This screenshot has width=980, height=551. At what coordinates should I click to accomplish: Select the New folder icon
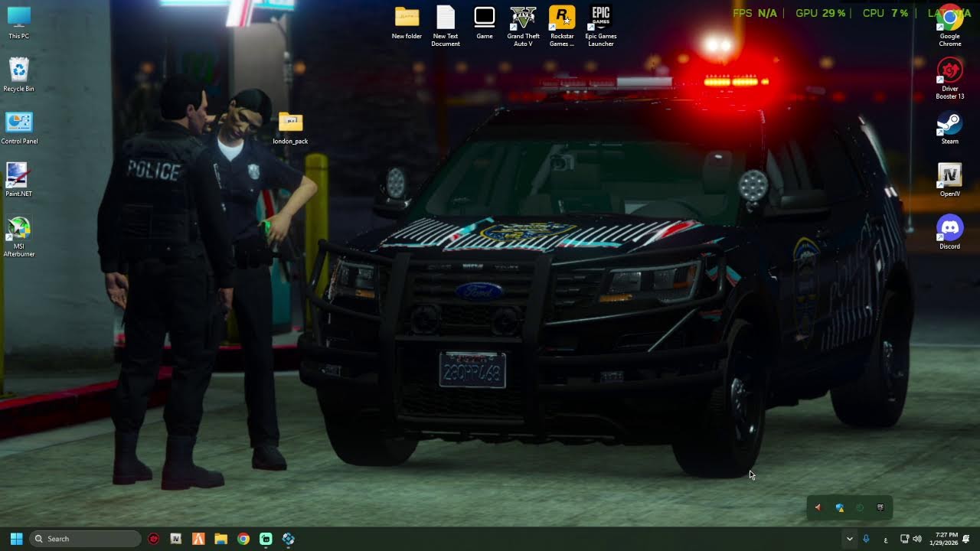click(x=407, y=23)
